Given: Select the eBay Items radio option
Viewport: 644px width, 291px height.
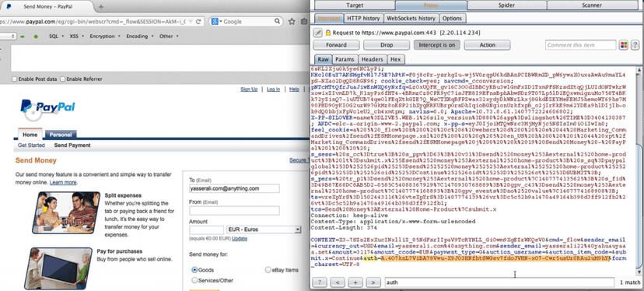Looking at the screenshot, I should click(x=268, y=270).
